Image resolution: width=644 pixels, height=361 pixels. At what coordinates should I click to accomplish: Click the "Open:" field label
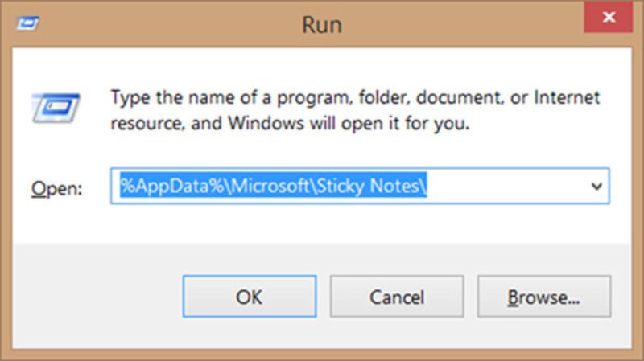56,187
